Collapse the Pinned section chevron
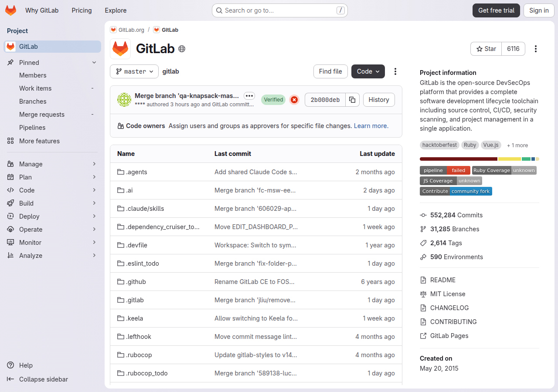This screenshot has height=392, width=558. 94,63
